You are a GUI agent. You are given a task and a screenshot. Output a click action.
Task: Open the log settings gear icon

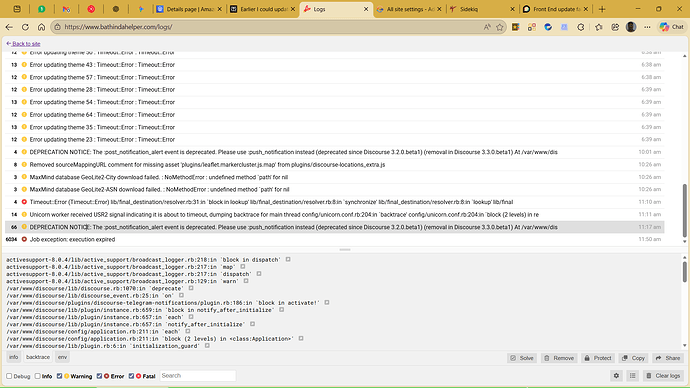click(616, 376)
